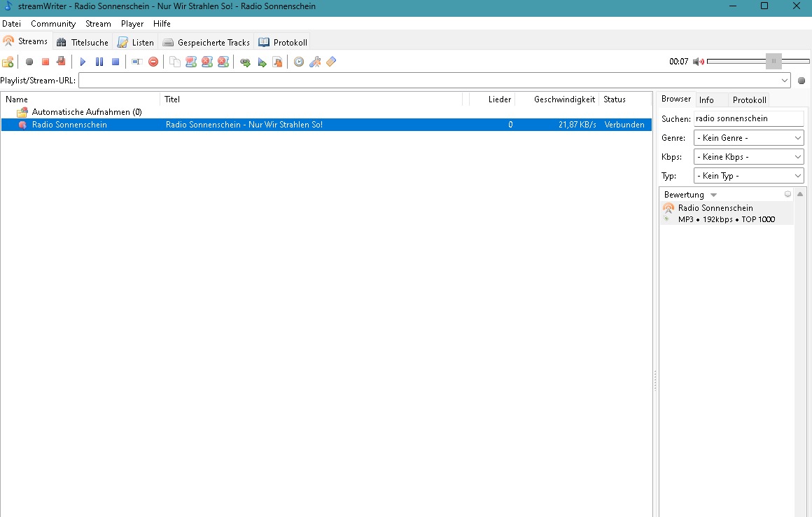Click the chain link icon with green arrow
Image resolution: width=812 pixels, height=517 pixels.
coord(245,62)
